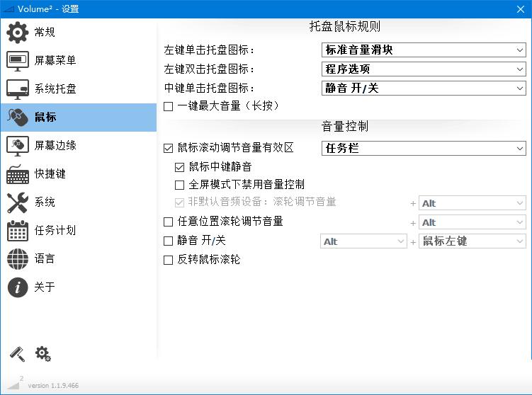The width and height of the screenshot is (532, 395).
Task: Enable 一键最大音量（长按） checkbox
Action: tap(169, 106)
